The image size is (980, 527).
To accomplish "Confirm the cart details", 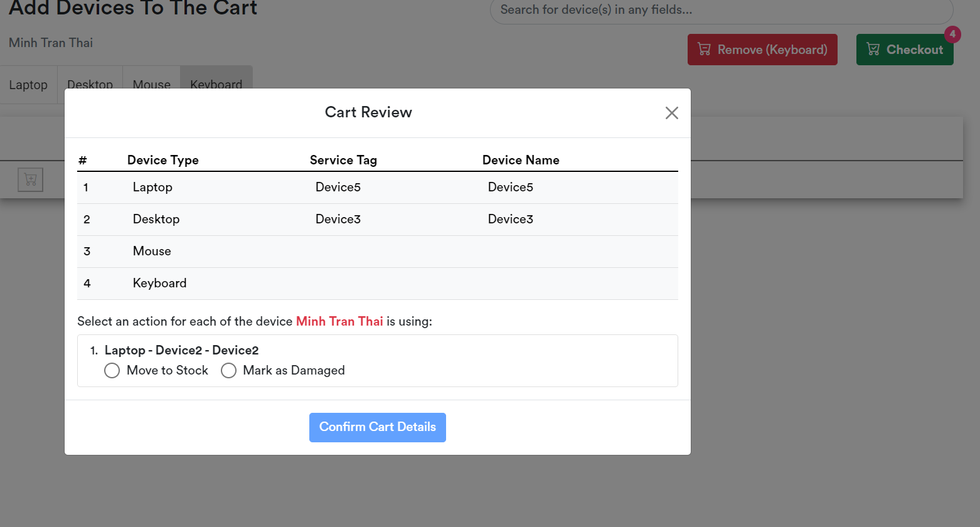I will pyautogui.click(x=378, y=427).
